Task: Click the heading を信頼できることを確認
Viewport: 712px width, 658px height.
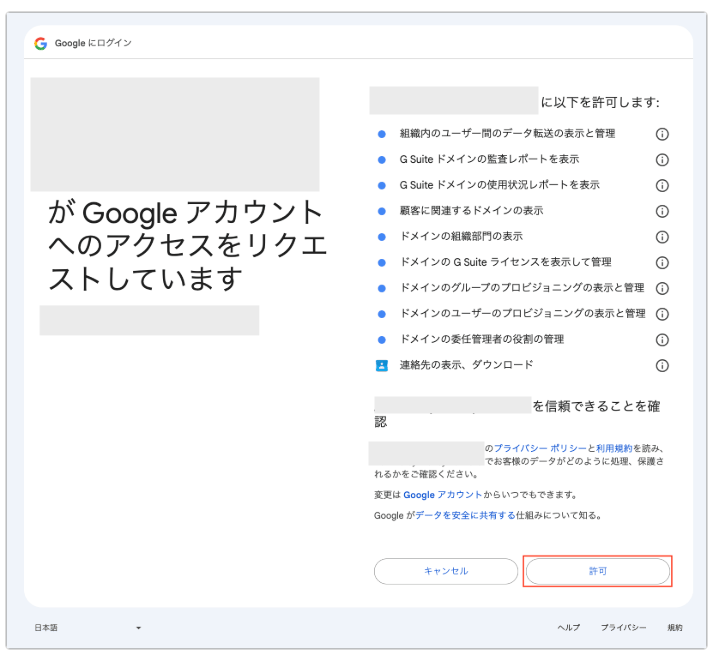Action: tap(517, 414)
